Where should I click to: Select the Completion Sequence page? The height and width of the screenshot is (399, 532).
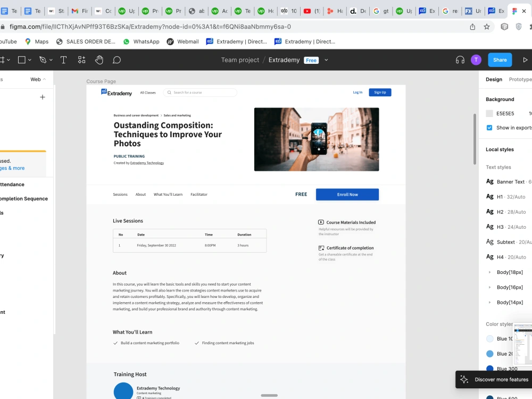point(24,199)
